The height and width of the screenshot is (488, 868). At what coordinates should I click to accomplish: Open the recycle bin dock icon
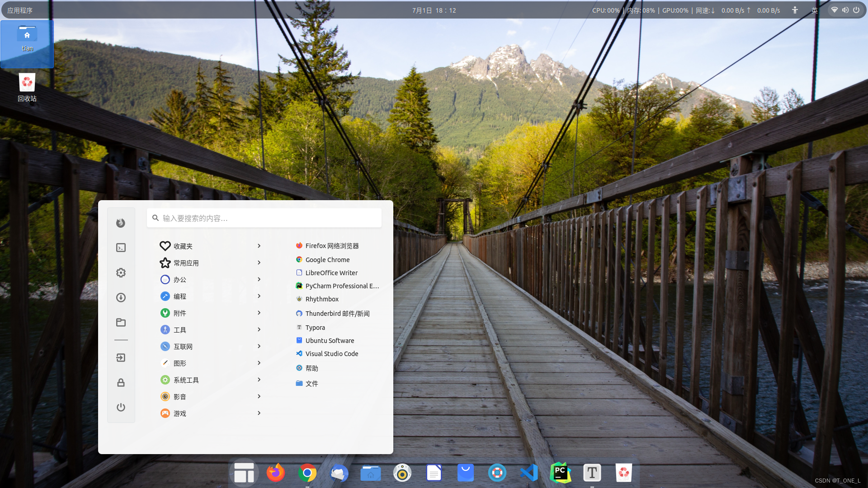pos(624,473)
